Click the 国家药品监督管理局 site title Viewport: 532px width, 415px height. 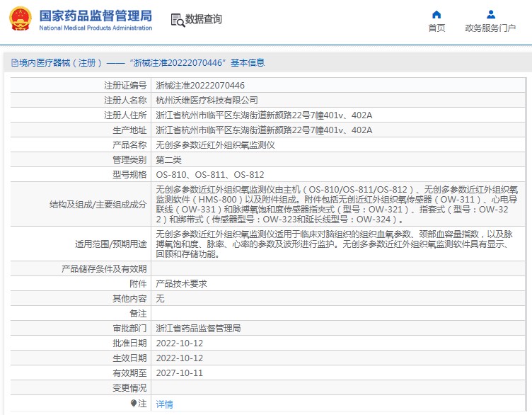point(96,16)
